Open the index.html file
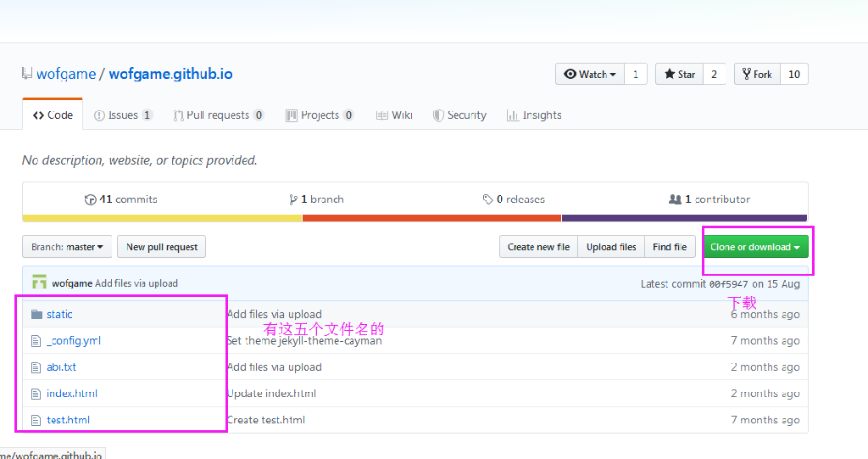The height and width of the screenshot is (459, 868). (72, 394)
